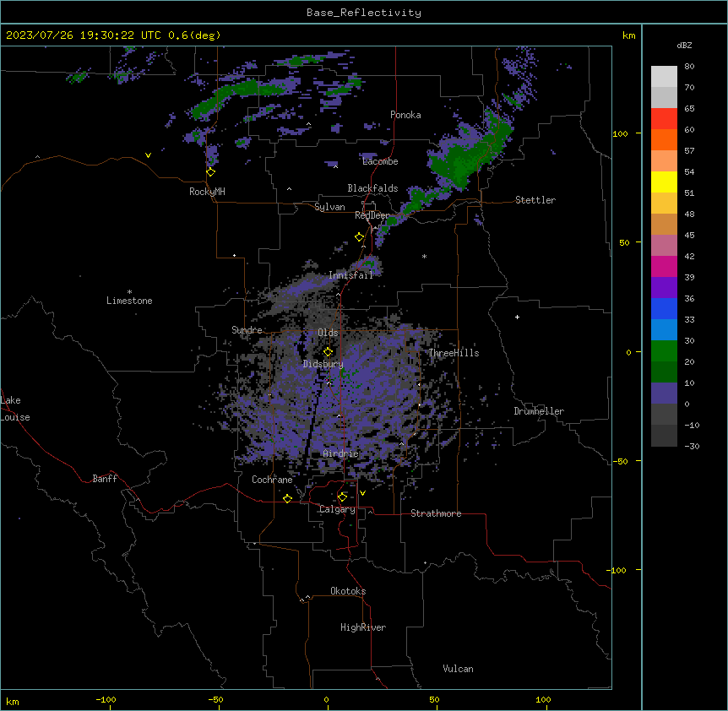This screenshot has height=711, width=728.
Task: Pick the green 30-20 dBZ legend swatch
Action: click(664, 351)
